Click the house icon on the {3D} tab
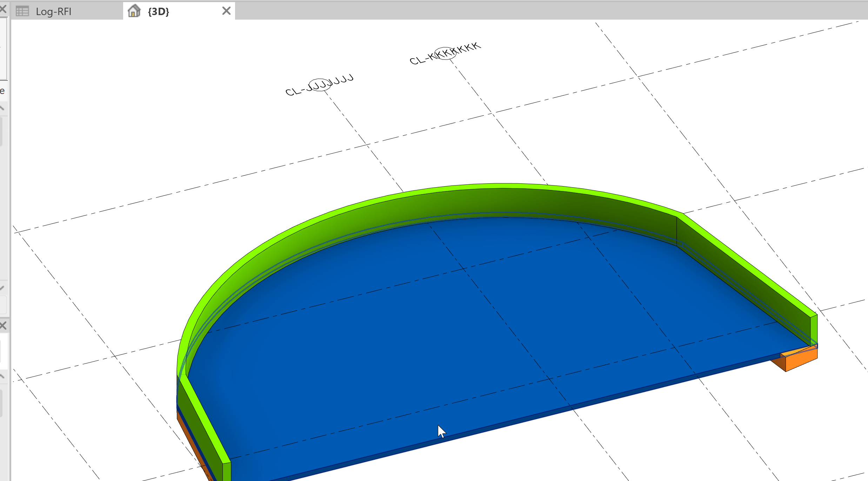This screenshot has width=868, height=481. (134, 11)
